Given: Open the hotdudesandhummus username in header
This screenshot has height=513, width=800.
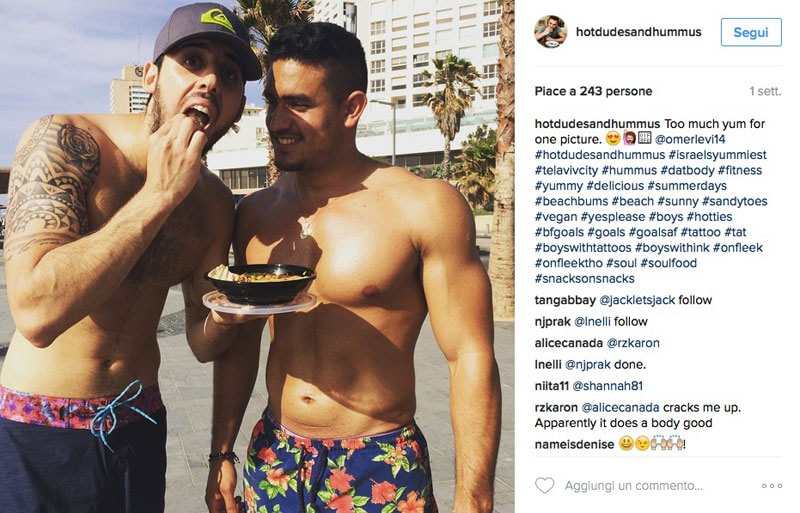Looking at the screenshot, I should click(639, 32).
